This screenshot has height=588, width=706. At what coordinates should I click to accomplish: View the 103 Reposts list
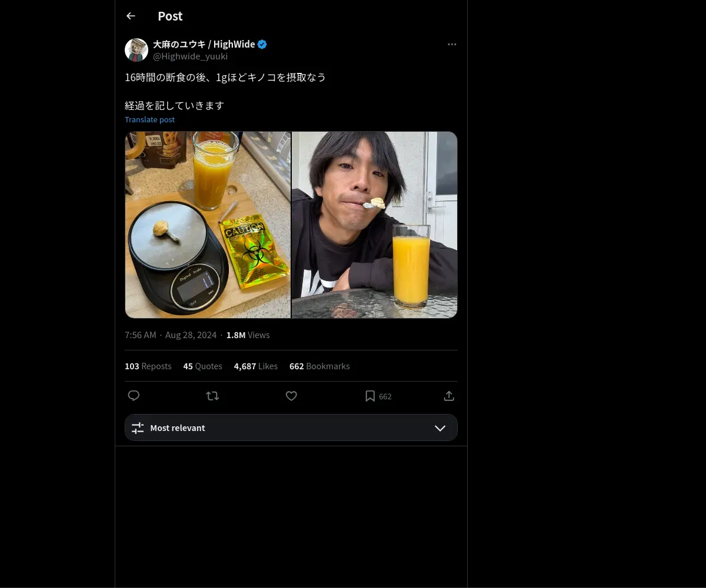148,366
